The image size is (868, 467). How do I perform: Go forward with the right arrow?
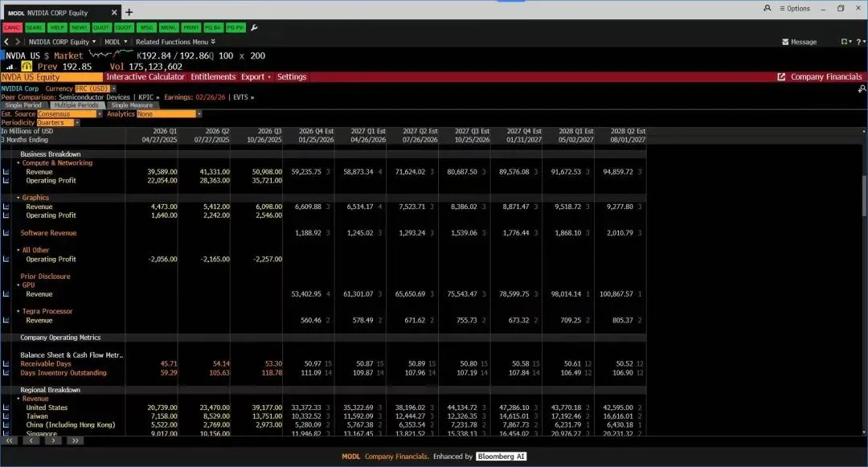coord(18,42)
